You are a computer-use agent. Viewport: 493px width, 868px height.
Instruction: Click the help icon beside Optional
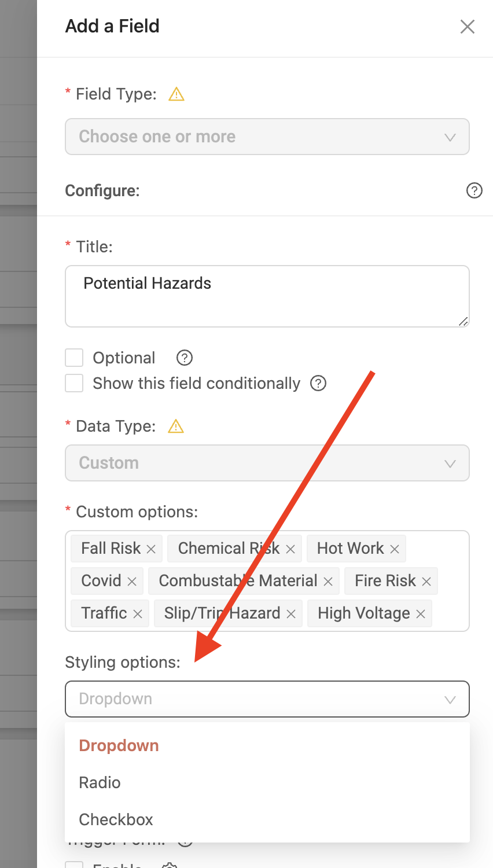(x=184, y=358)
